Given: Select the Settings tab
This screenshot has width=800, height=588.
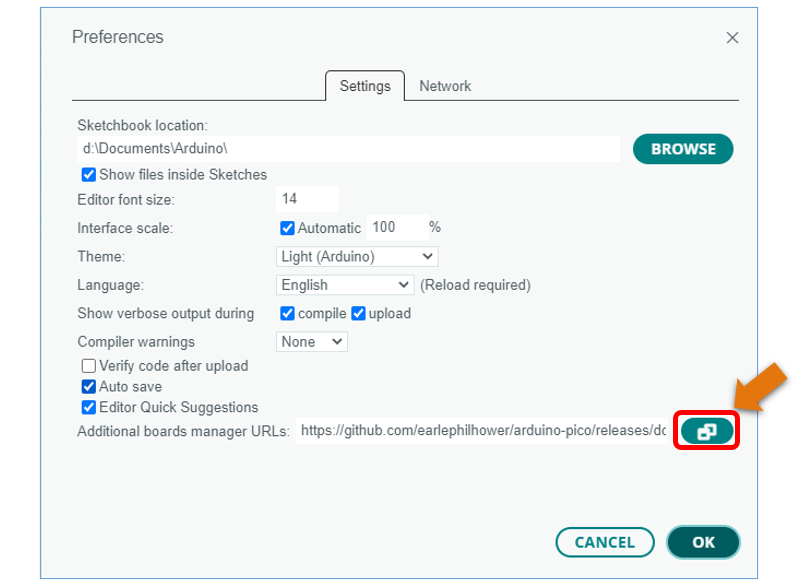Looking at the screenshot, I should (365, 86).
